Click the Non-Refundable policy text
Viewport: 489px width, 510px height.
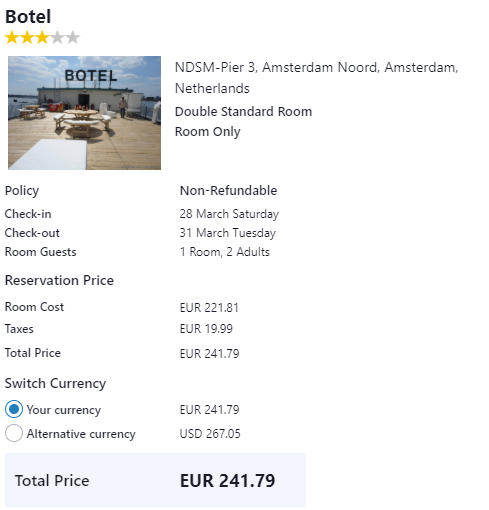(228, 190)
